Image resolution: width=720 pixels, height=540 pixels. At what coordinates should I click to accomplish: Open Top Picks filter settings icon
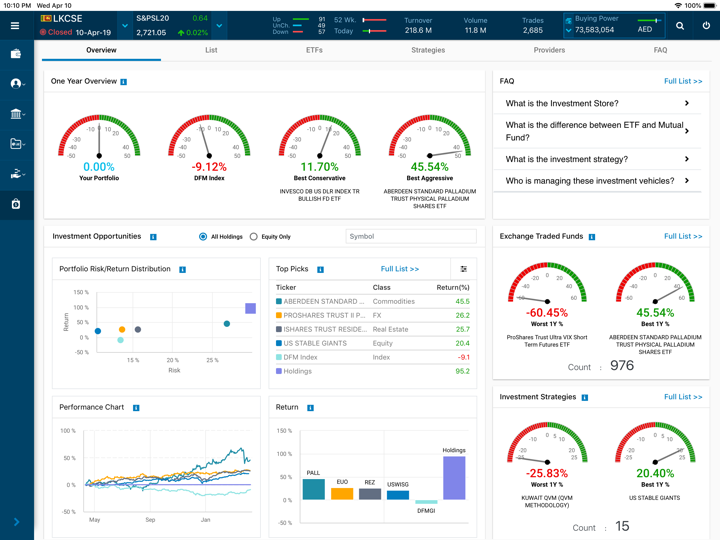464,269
